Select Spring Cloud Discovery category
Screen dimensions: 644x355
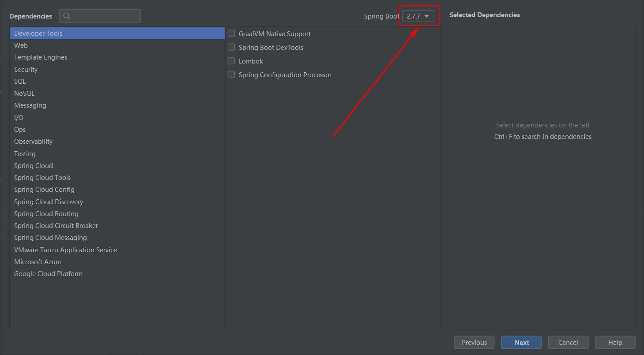pos(117,202)
